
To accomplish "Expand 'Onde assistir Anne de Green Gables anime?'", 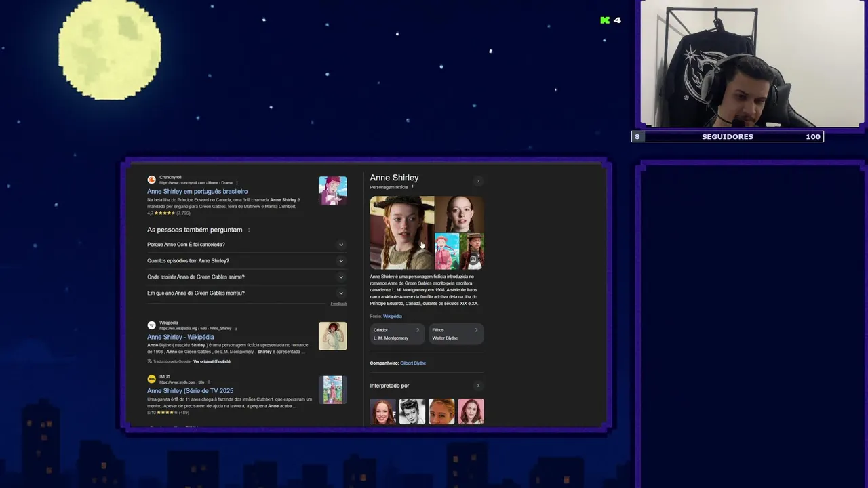I will [247, 277].
